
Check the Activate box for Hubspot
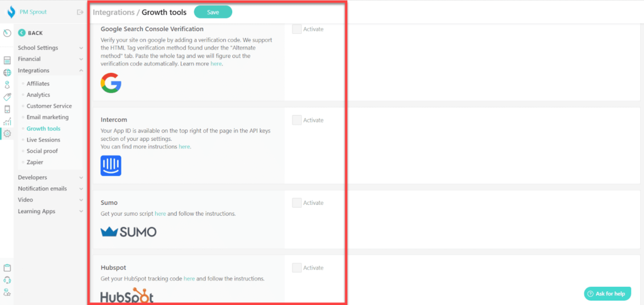[x=297, y=268]
